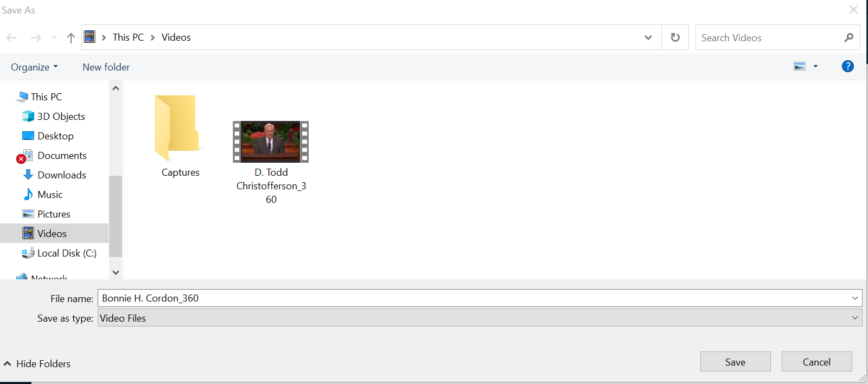Open File name history dropdown arrow

coord(855,298)
